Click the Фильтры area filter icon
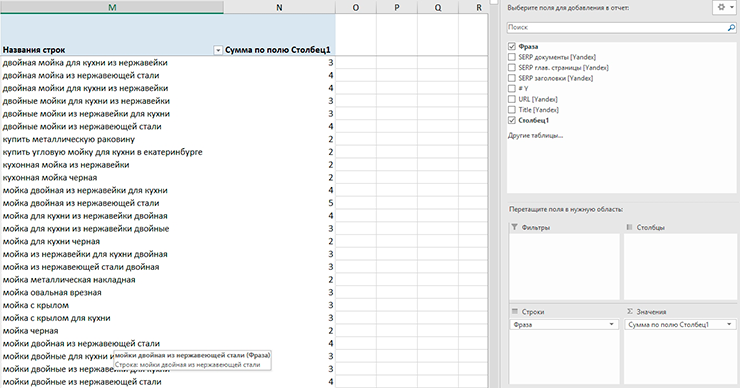 514,227
